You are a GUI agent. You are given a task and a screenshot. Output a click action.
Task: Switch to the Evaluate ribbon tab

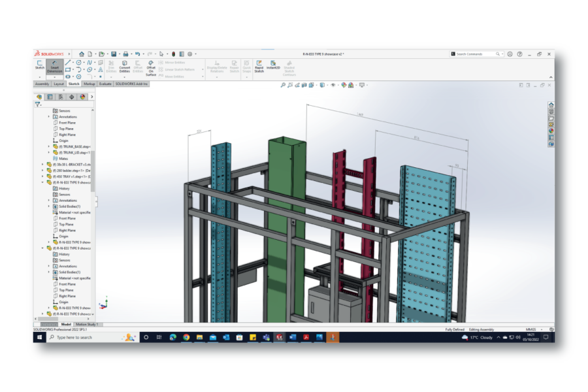point(105,84)
